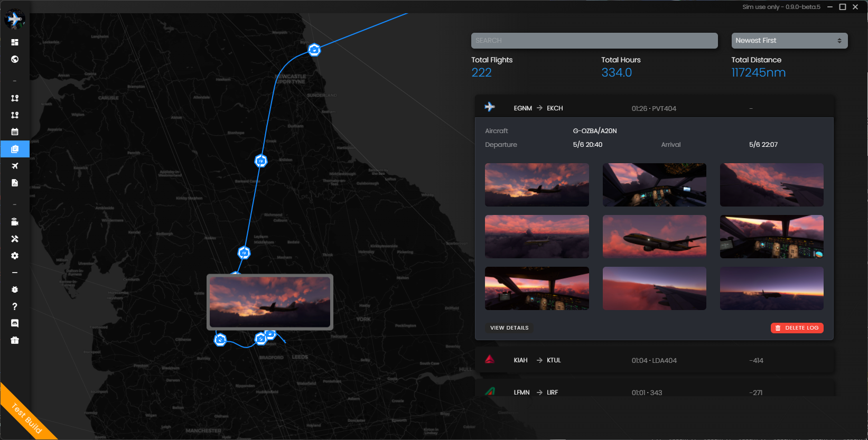The image size is (868, 440).
Task: Open first-row wing view thumbnail
Action: pos(771,184)
